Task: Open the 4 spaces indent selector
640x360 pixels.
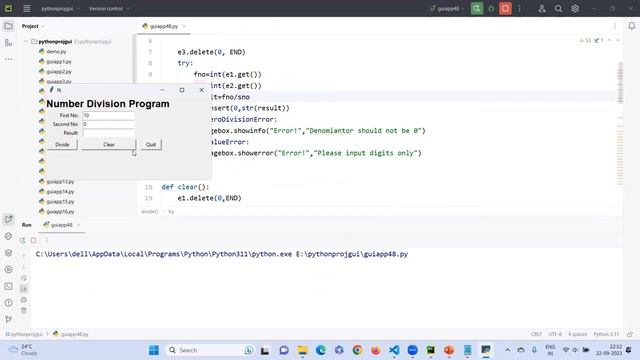Action: click(x=578, y=334)
